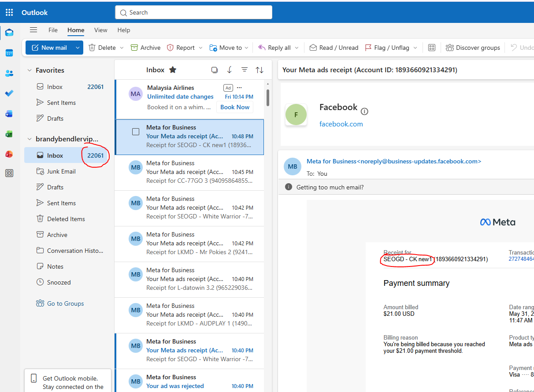
Task: Click the New mail button
Action: point(49,48)
